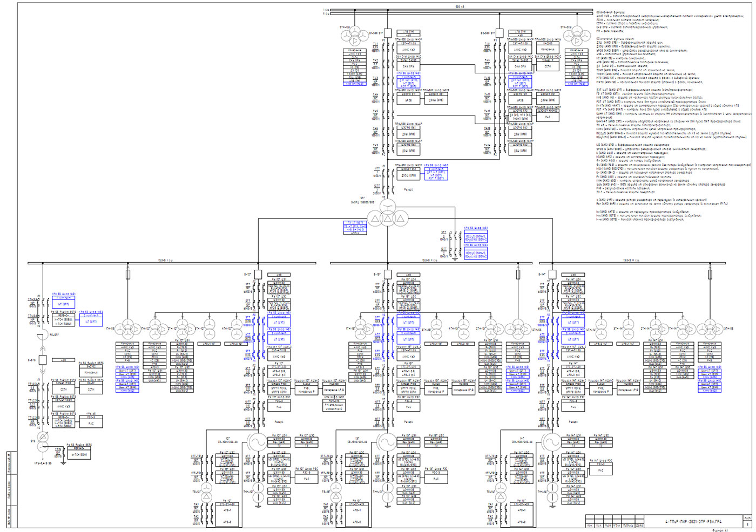The image size is (756, 532).
Task: Click the Резерв text under НТТ at ЗТТ
Action: (409, 189)
